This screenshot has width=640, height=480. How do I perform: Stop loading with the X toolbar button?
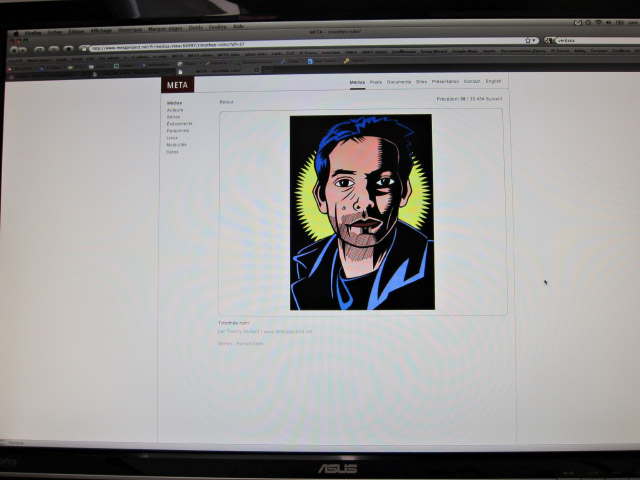54,49
